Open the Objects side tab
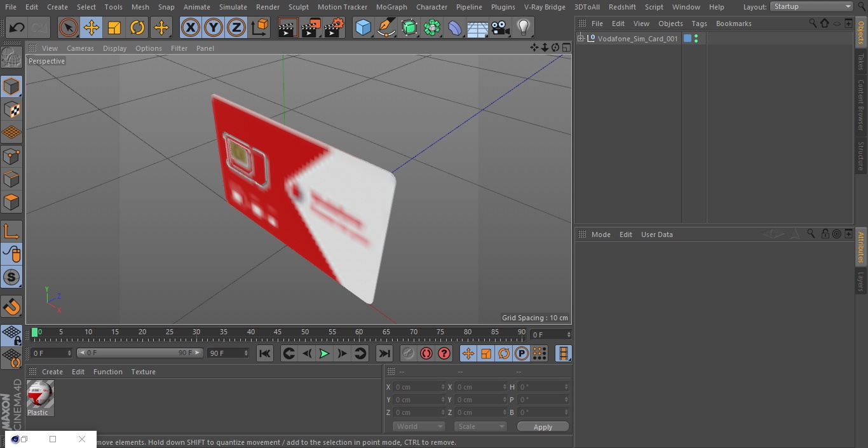 tap(862, 33)
